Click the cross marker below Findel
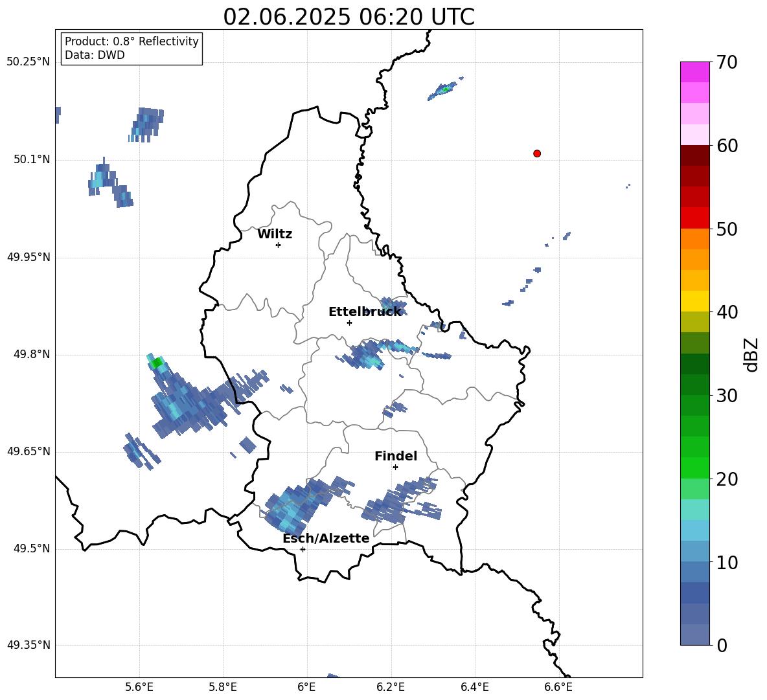Image resolution: width=767 pixels, height=700 pixels. 395,467
